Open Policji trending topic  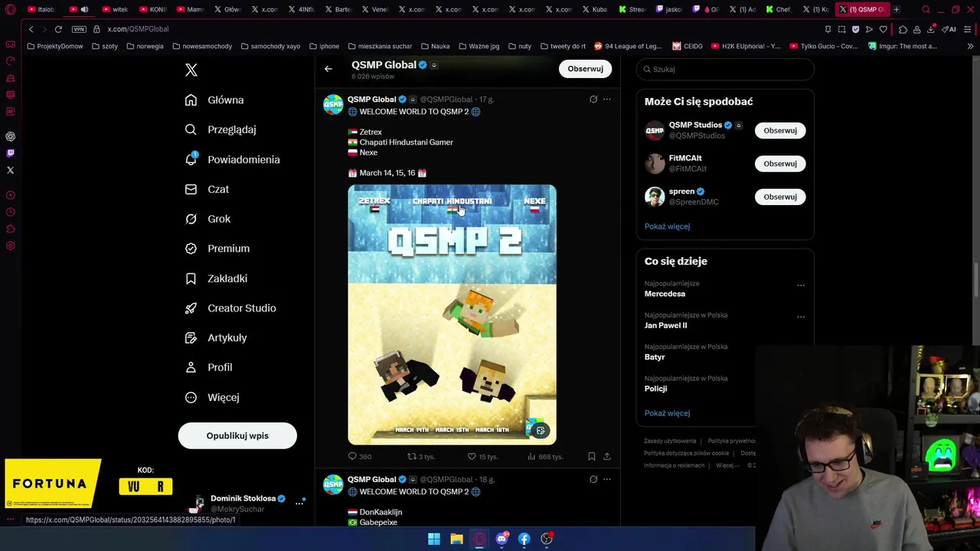tap(655, 389)
